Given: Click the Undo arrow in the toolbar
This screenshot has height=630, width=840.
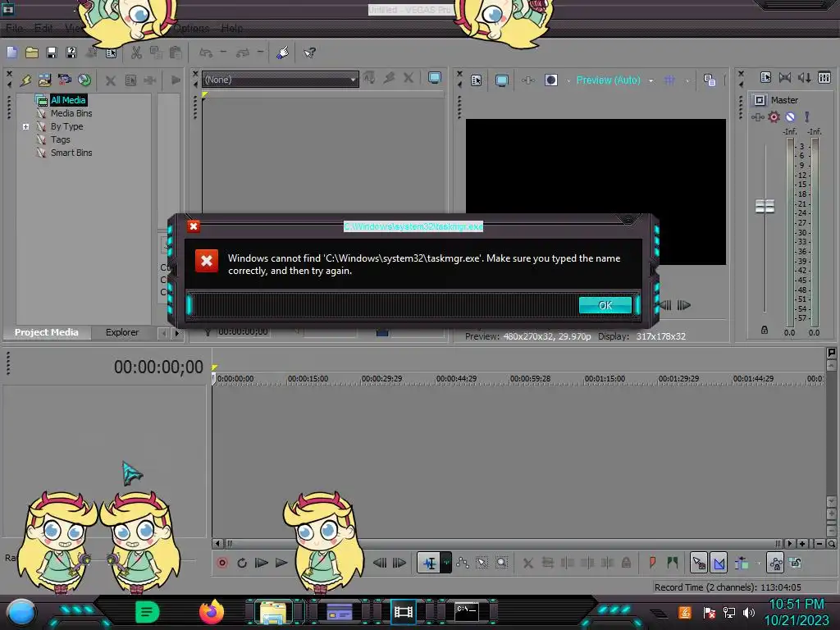Looking at the screenshot, I should (206, 52).
